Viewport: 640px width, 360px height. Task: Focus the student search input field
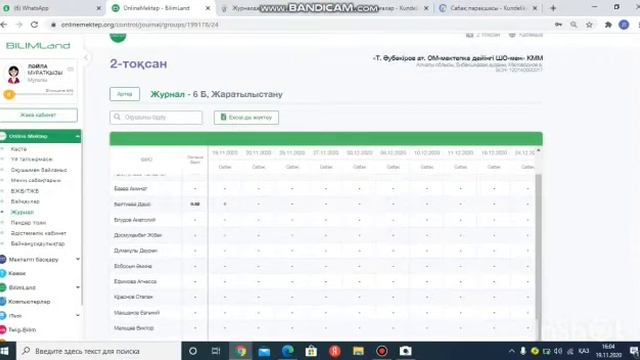[x=156, y=118]
